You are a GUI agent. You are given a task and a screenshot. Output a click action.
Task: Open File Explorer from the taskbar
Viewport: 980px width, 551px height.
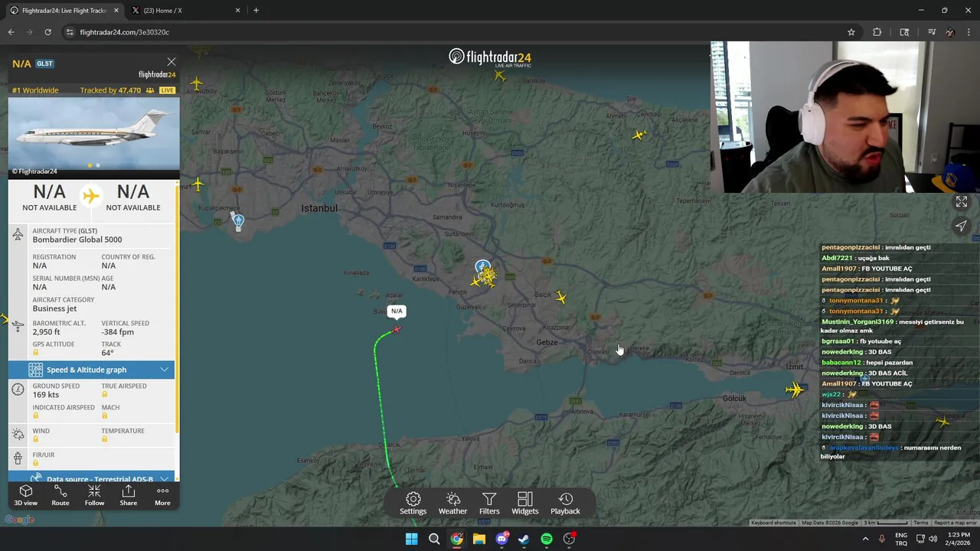pyautogui.click(x=479, y=539)
